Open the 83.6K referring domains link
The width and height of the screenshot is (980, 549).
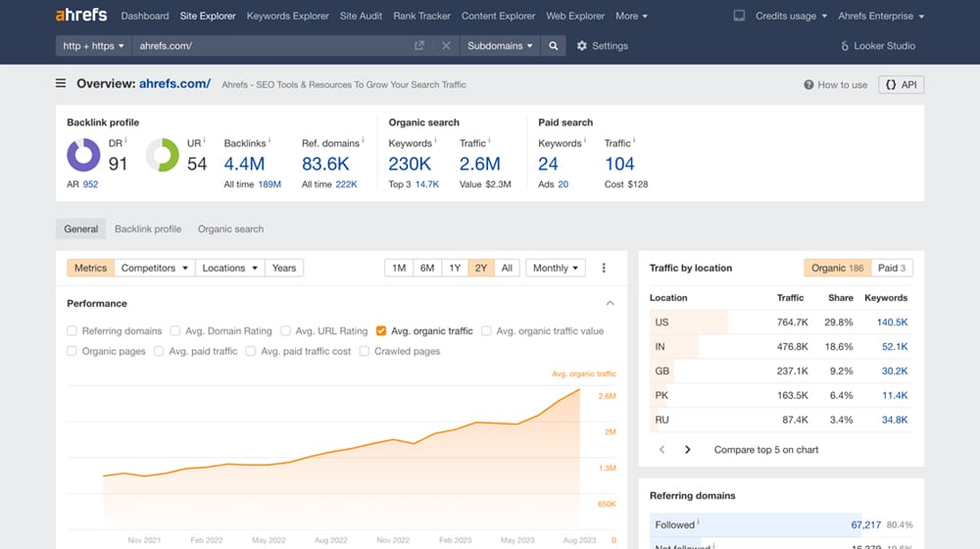click(325, 164)
